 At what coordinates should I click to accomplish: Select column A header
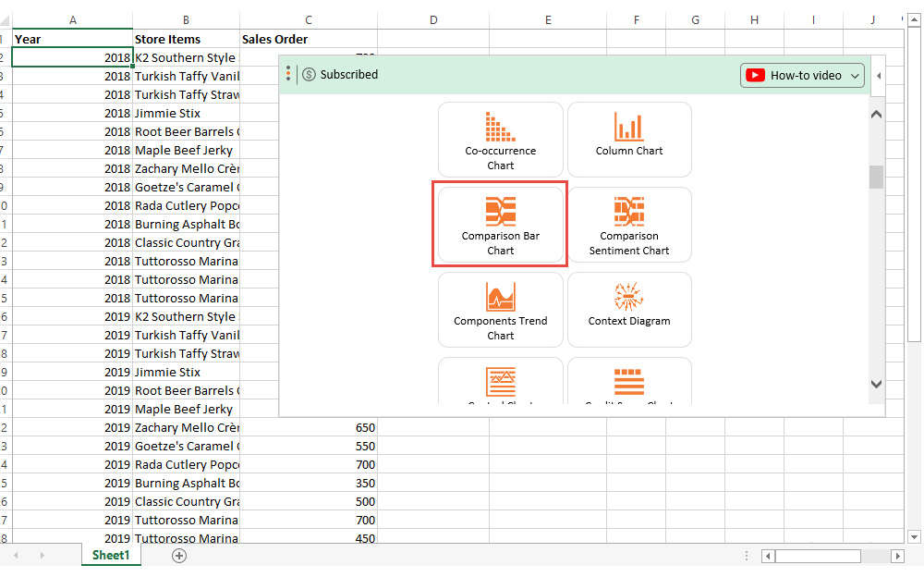tap(72, 20)
